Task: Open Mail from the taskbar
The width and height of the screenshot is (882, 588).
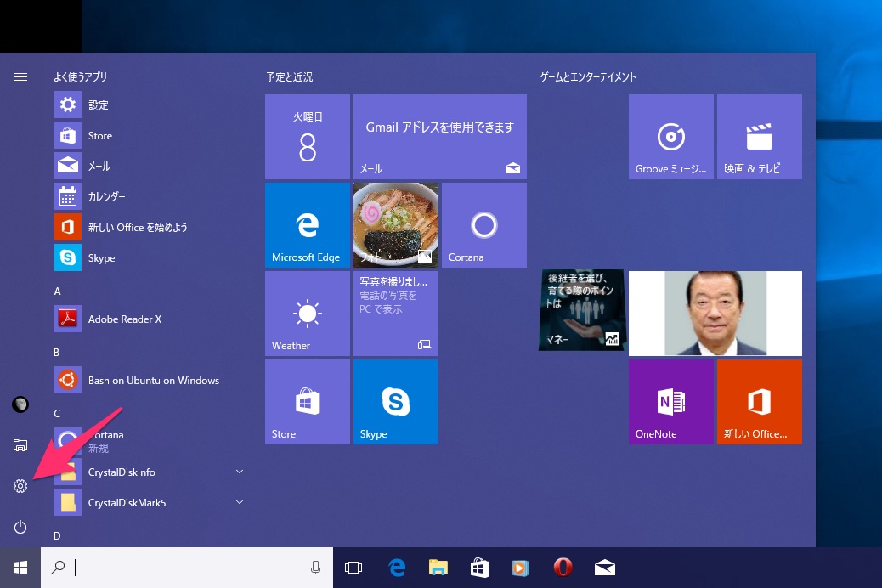Action: (605, 568)
